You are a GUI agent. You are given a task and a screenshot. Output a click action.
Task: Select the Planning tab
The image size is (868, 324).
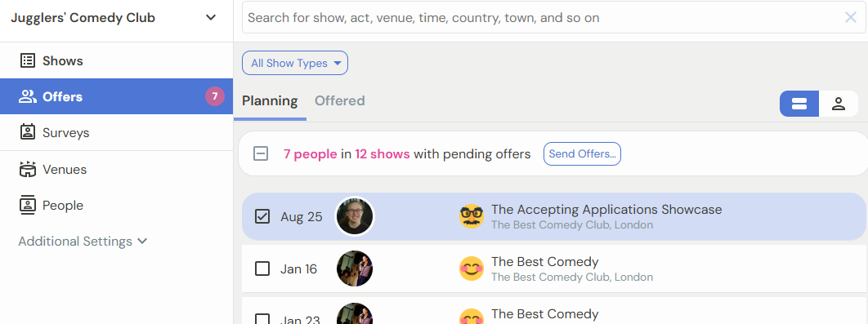271,100
